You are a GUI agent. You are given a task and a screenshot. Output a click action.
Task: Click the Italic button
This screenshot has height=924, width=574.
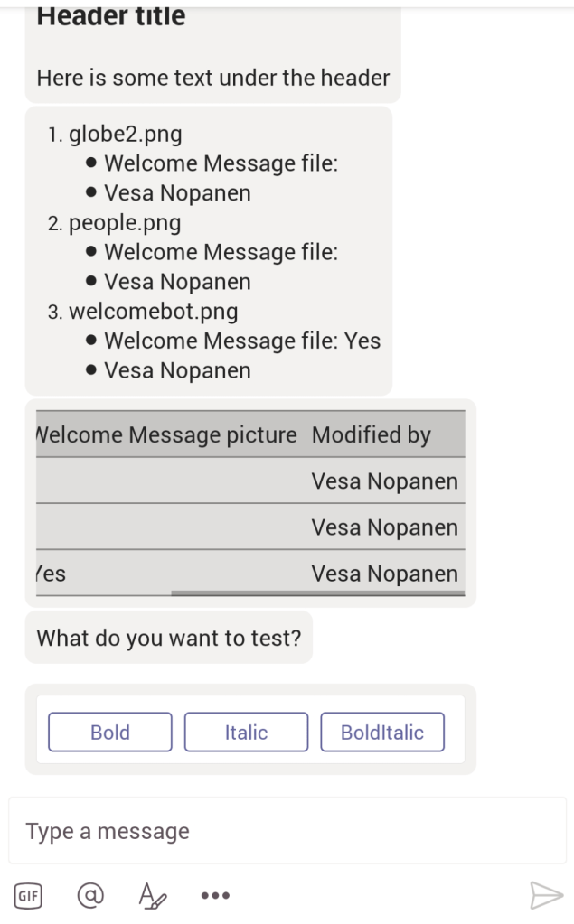(x=246, y=733)
